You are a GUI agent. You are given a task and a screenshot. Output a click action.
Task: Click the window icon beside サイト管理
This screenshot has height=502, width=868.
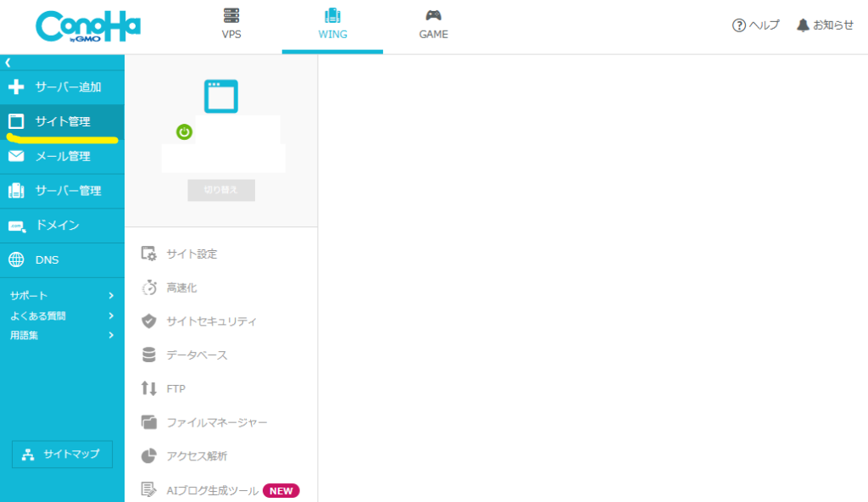[x=16, y=121]
